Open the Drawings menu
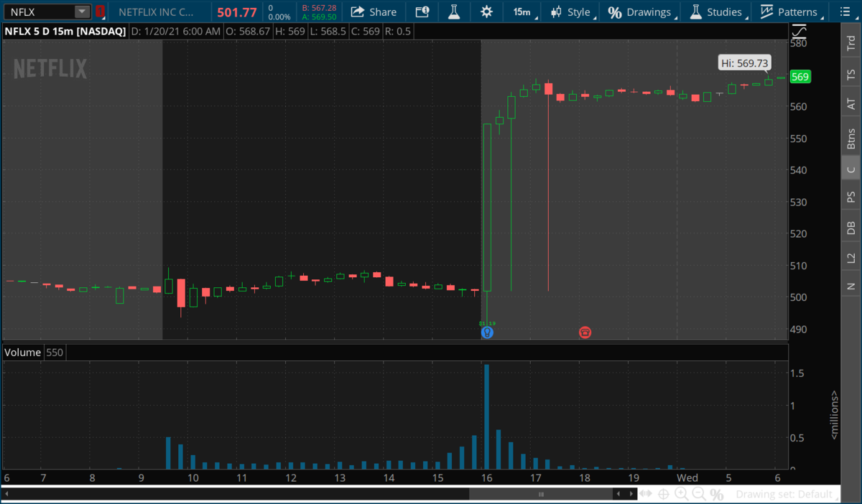 [x=641, y=11]
